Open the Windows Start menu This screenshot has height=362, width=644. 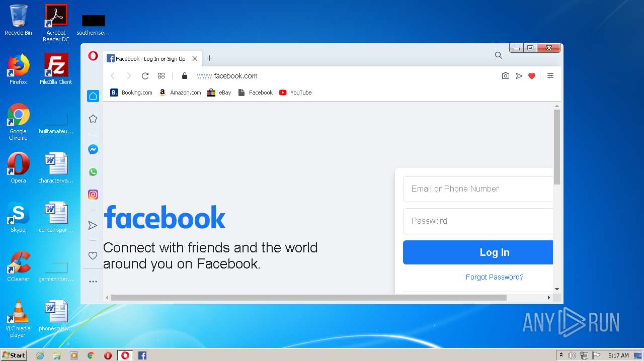click(14, 355)
